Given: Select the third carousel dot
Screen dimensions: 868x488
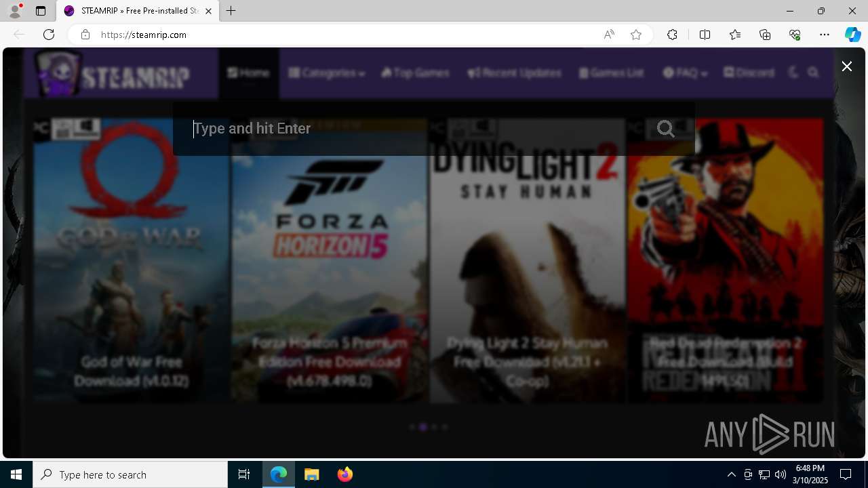Looking at the screenshot, I should pos(434,427).
